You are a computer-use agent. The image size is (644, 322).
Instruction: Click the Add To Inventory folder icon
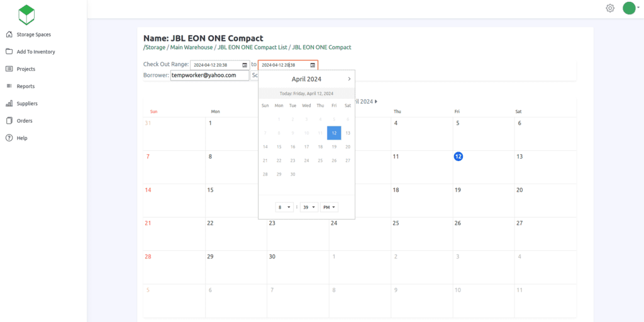point(9,52)
